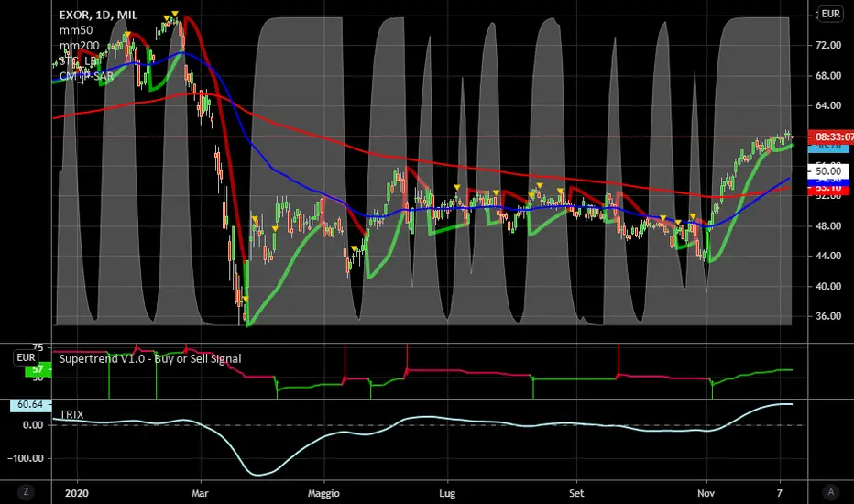Select the mm200 indicator label
The height and width of the screenshot is (504, 854).
tap(80, 46)
